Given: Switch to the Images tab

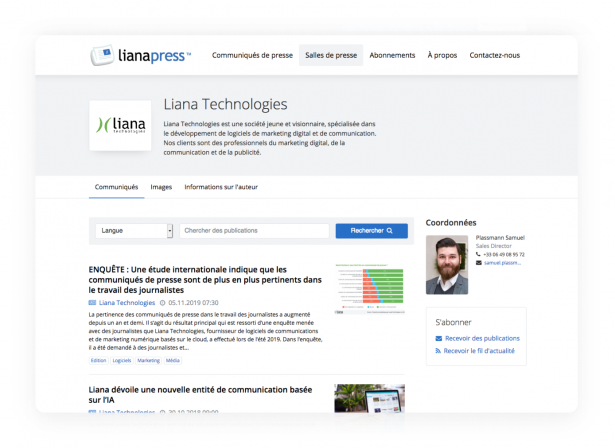Looking at the screenshot, I should click(161, 187).
